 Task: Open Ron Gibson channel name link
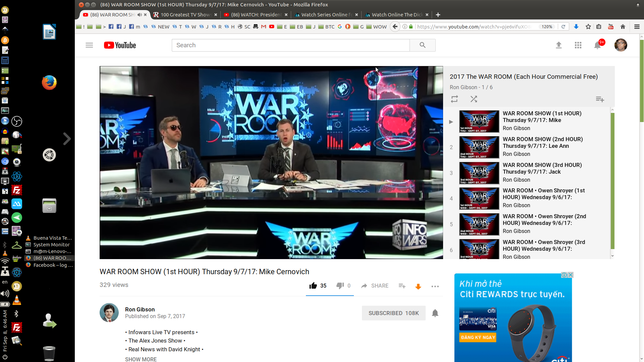pos(140,309)
